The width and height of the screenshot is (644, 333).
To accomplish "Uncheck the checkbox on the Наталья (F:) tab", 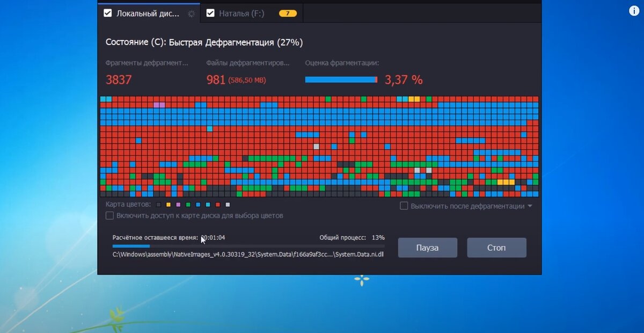I will click(x=210, y=13).
